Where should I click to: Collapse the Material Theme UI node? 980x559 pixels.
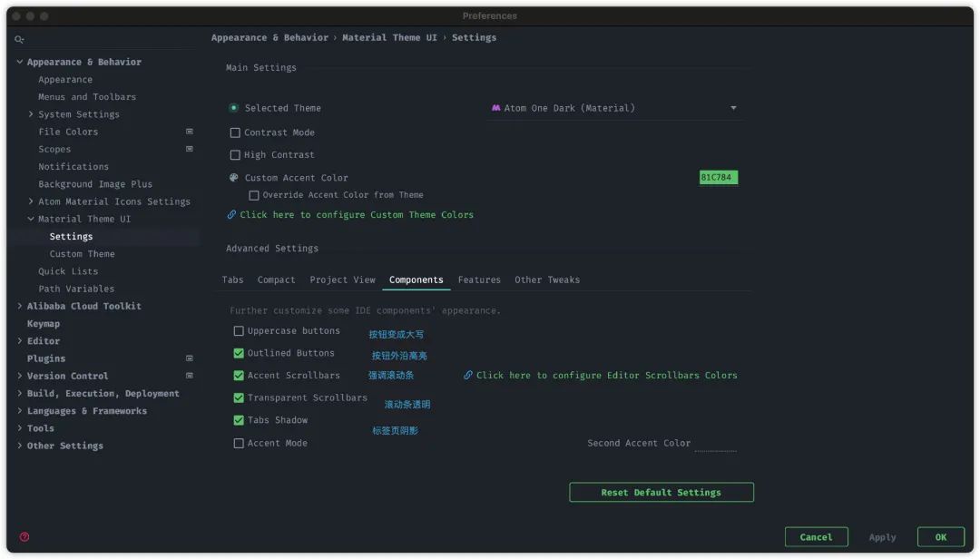point(31,219)
